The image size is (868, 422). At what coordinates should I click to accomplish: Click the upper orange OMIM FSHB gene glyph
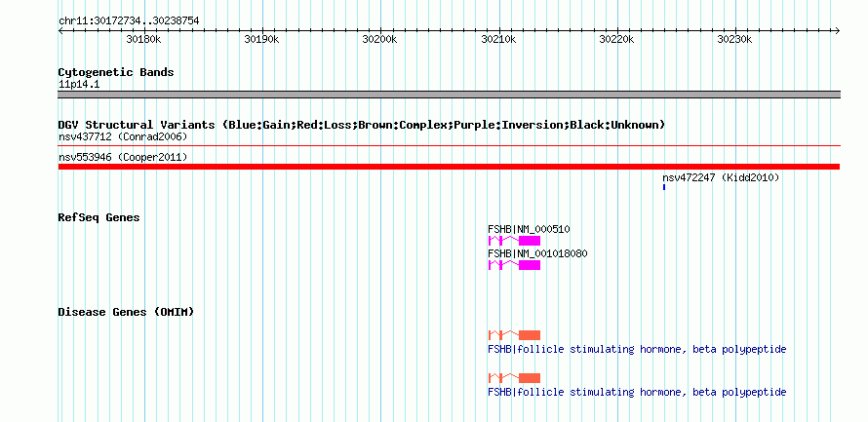[x=514, y=335]
